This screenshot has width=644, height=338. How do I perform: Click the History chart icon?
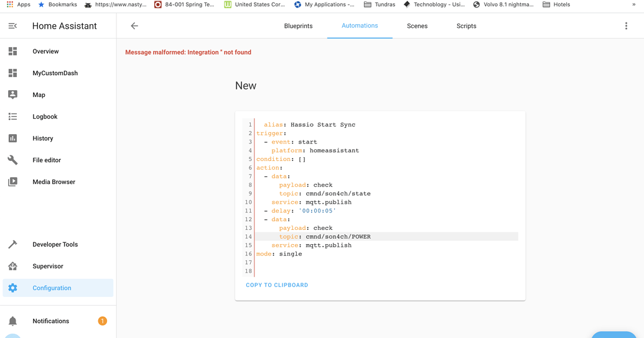point(12,138)
